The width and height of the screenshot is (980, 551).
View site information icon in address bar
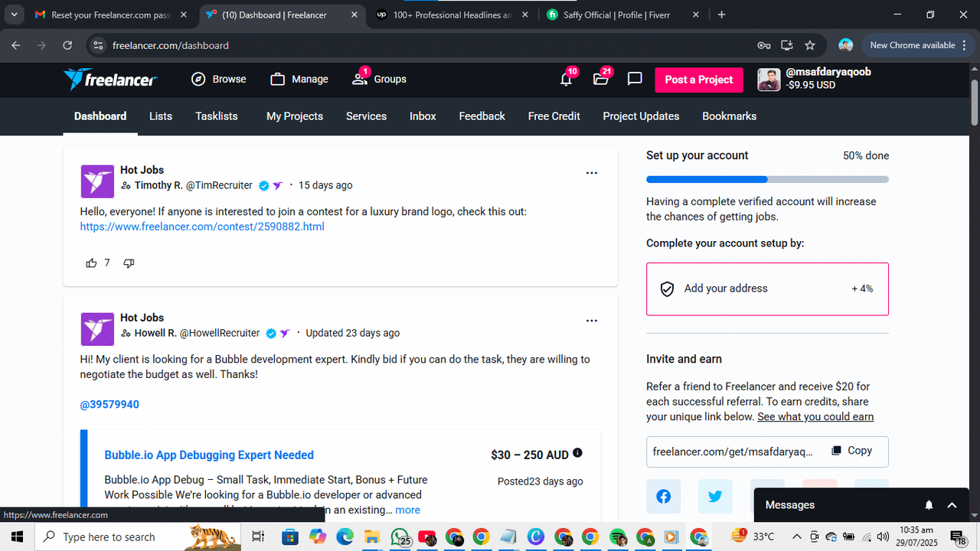[97, 45]
